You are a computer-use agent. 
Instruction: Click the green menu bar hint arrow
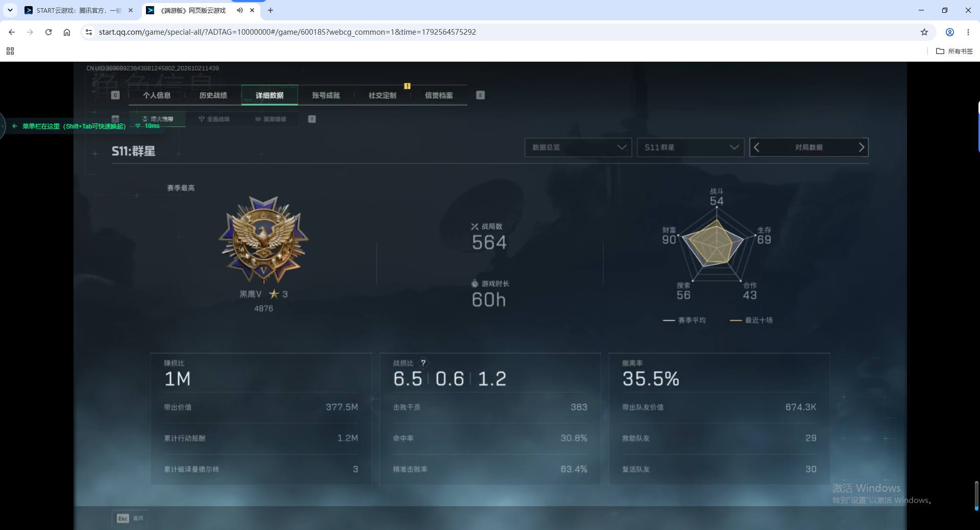(15, 126)
